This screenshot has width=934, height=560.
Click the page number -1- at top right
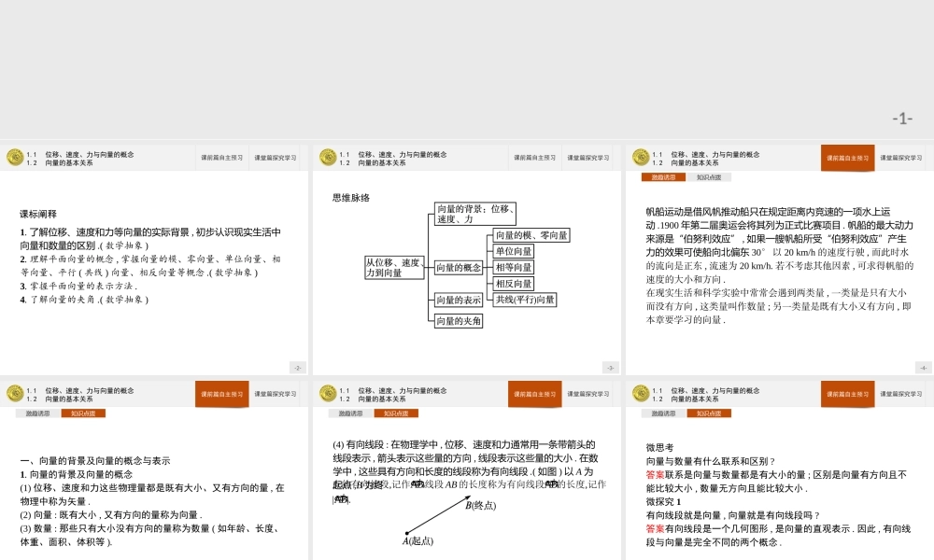click(x=901, y=117)
